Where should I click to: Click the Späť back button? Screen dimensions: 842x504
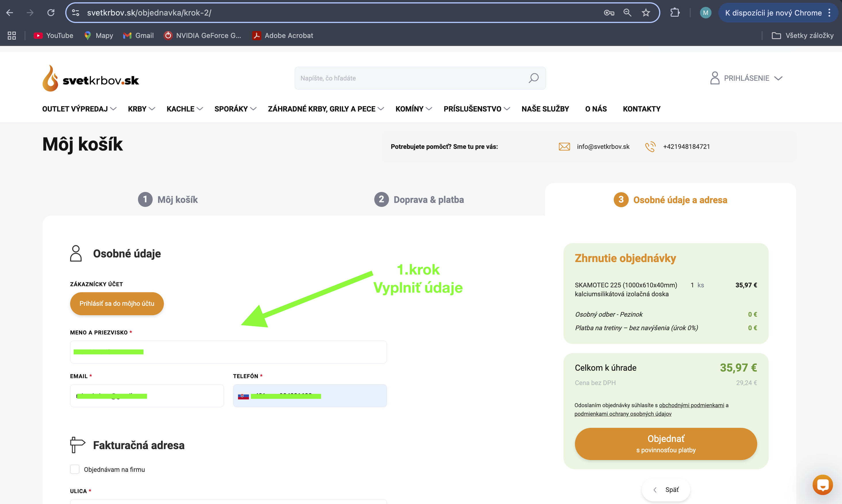[666, 490]
